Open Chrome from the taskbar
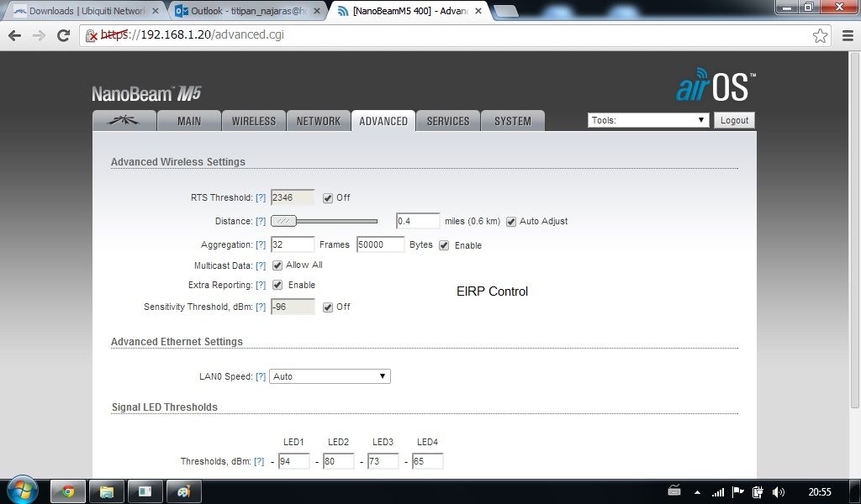This screenshot has width=861, height=504. [68, 491]
